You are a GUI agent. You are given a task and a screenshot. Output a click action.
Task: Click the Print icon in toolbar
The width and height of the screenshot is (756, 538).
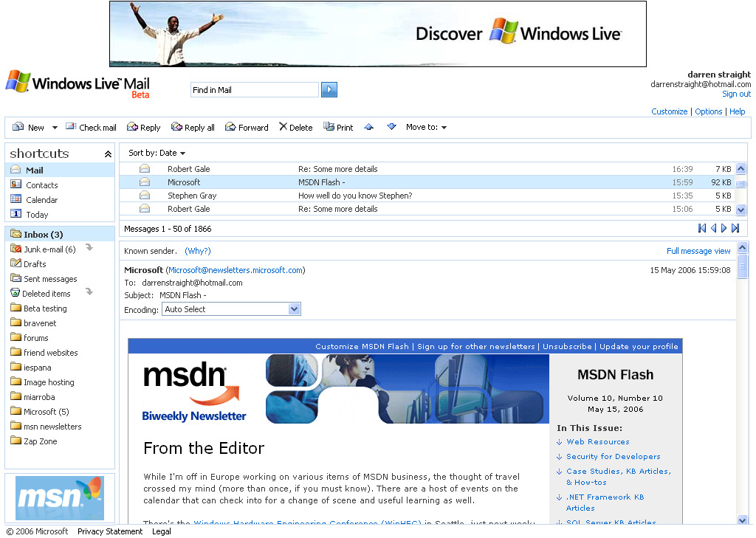coord(329,127)
